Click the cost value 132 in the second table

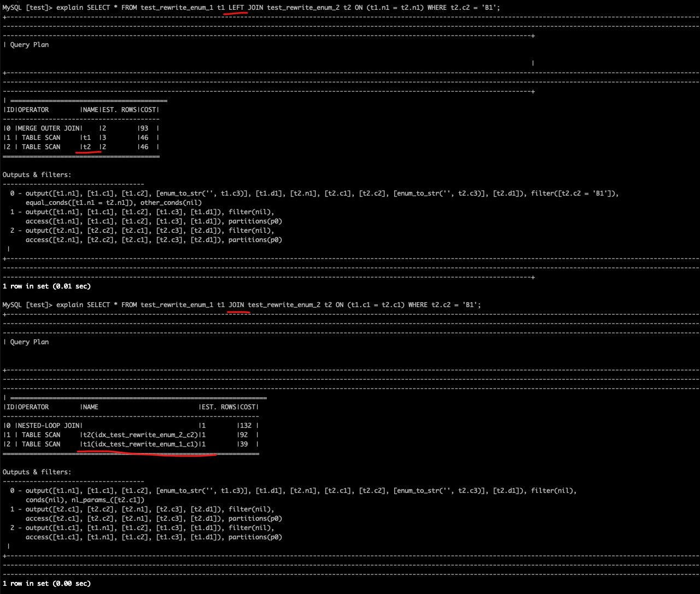[246, 426]
